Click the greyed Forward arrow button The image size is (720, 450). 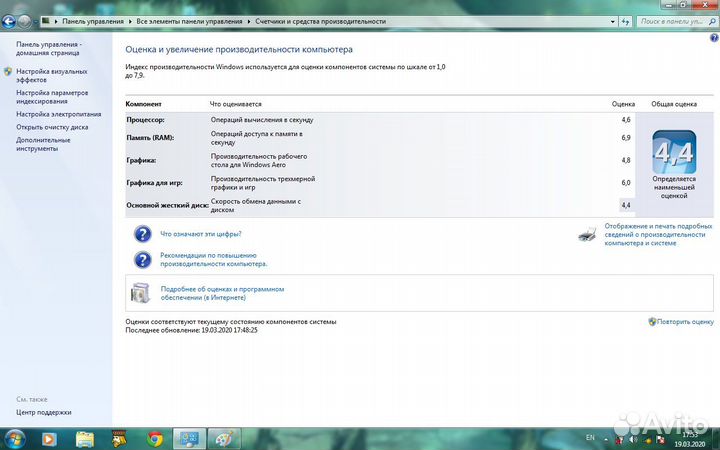24,21
